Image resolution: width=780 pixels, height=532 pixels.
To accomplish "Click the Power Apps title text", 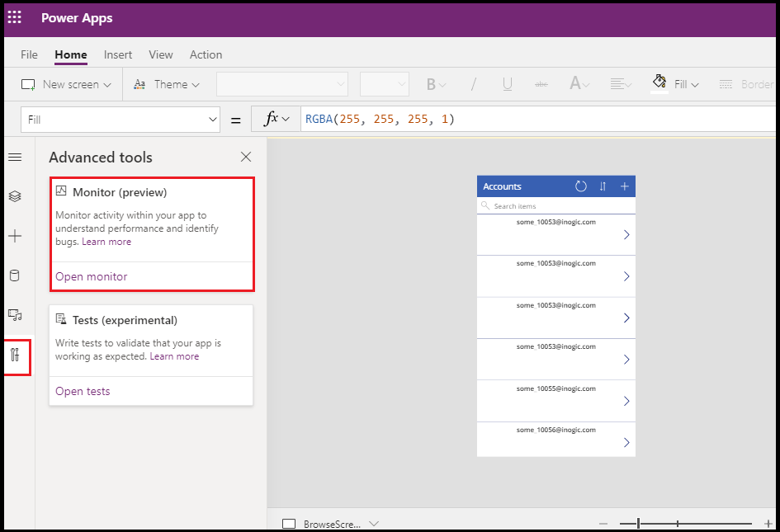I will click(x=77, y=18).
